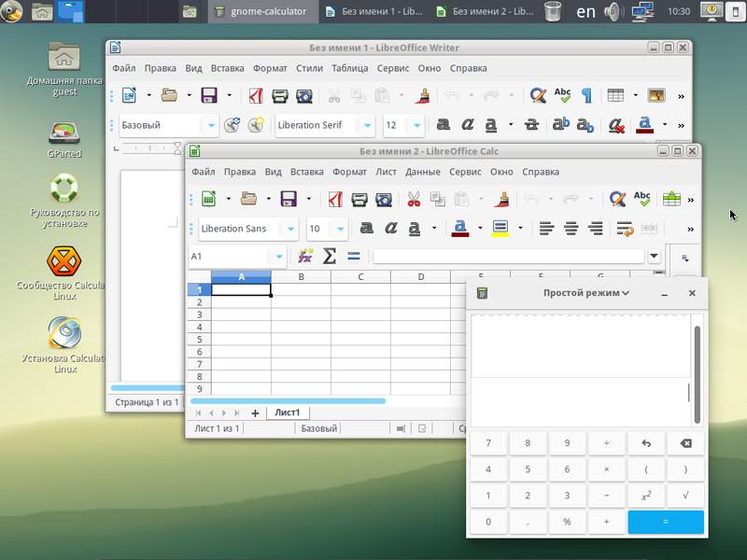Open paragraph style dropdown showing Базовый
The image size is (747, 560).
point(211,125)
